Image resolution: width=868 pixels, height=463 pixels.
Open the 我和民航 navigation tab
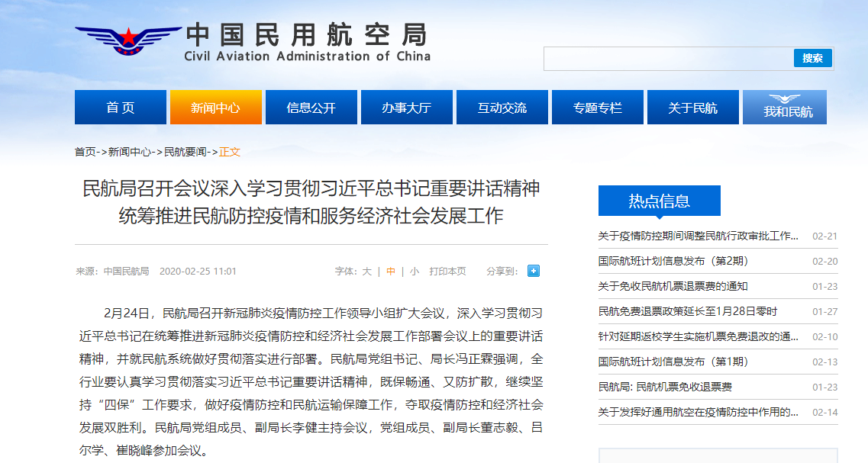tap(785, 108)
